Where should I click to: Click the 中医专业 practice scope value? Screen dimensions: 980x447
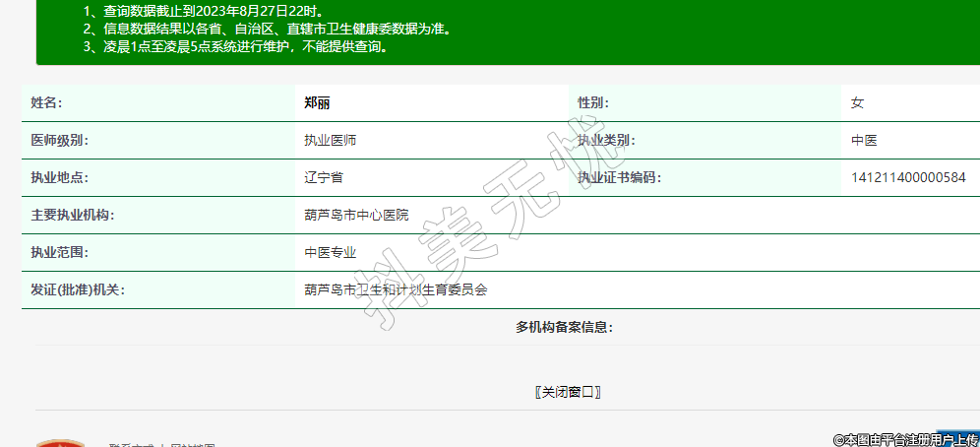pyautogui.click(x=330, y=252)
